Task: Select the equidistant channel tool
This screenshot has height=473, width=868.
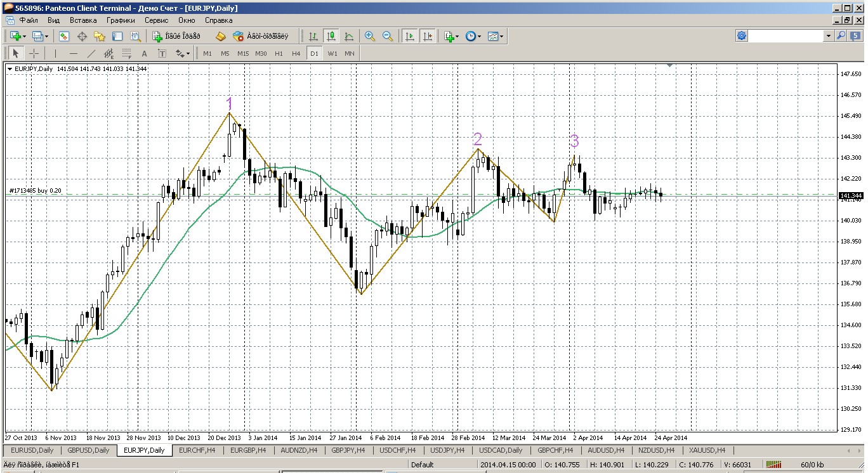Action: pos(109,53)
